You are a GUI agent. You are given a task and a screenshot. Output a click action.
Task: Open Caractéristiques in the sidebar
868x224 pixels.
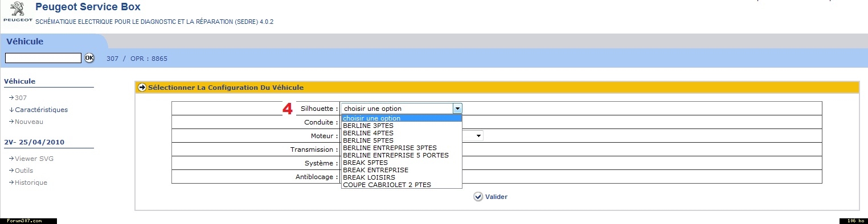pos(41,110)
